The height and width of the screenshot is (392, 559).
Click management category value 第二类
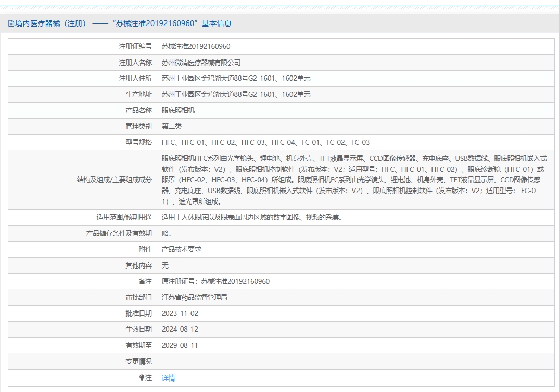pyautogui.click(x=172, y=126)
